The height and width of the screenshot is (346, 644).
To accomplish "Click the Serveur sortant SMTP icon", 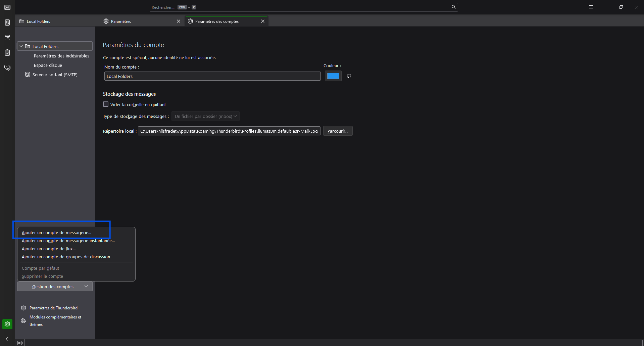I will [x=28, y=75].
